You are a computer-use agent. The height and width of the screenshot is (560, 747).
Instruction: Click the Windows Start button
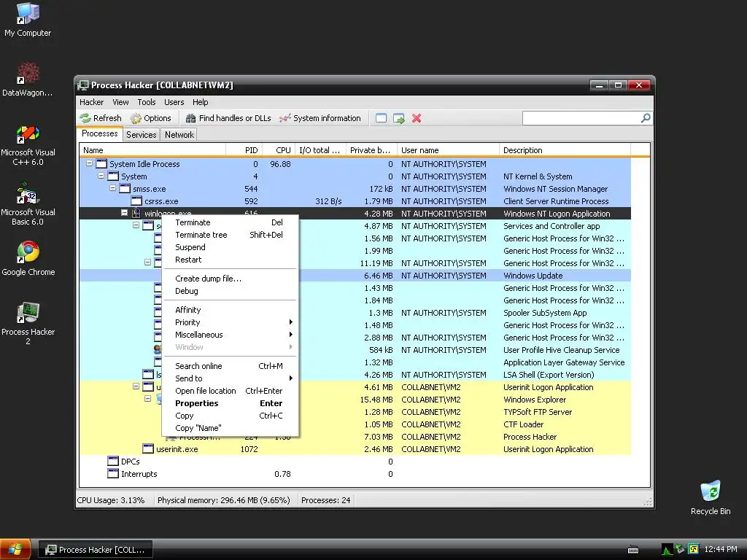point(15,549)
